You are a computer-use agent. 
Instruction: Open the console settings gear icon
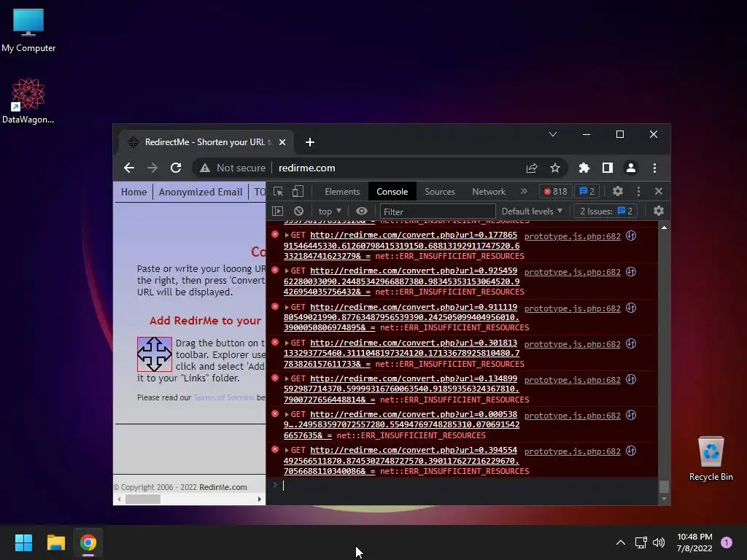659,211
